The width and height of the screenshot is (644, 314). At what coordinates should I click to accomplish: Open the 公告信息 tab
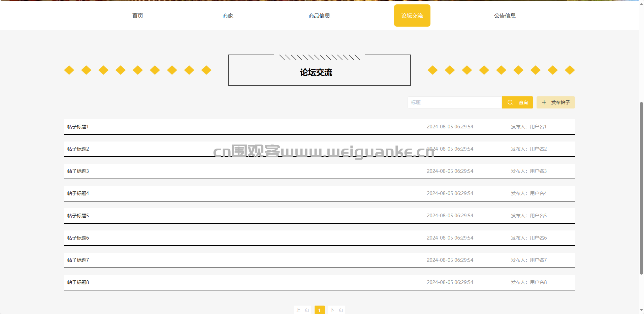pos(505,15)
